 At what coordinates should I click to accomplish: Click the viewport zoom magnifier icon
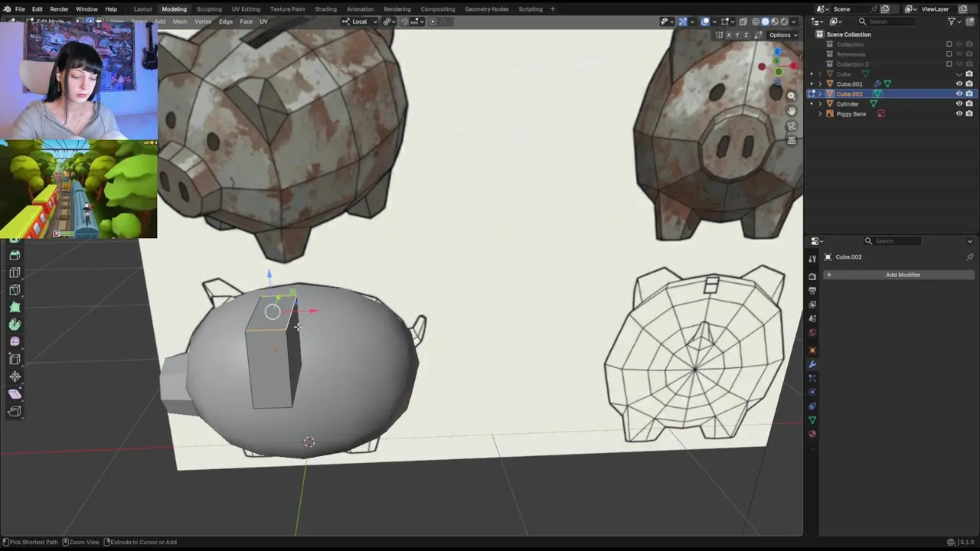tap(792, 96)
